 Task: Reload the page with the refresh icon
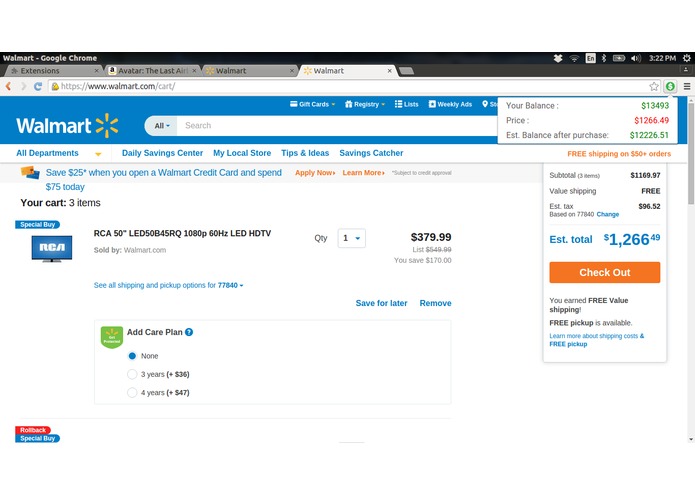point(38,86)
